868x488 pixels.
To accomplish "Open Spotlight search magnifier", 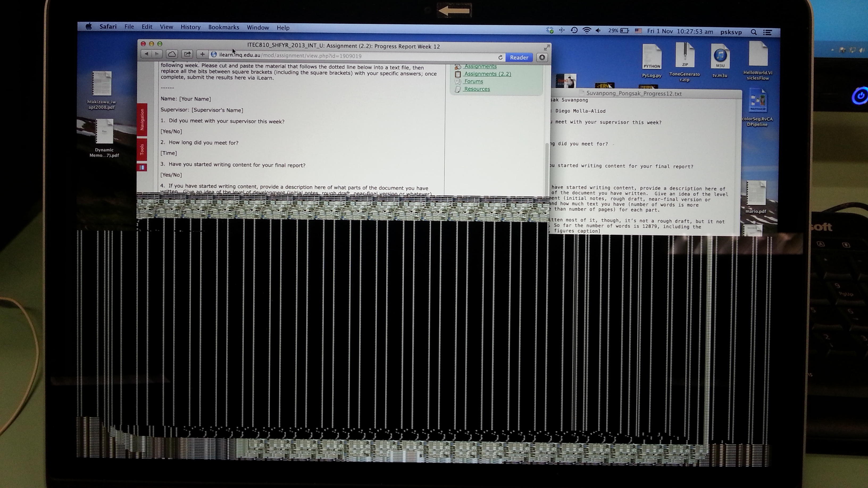I will coord(754,32).
